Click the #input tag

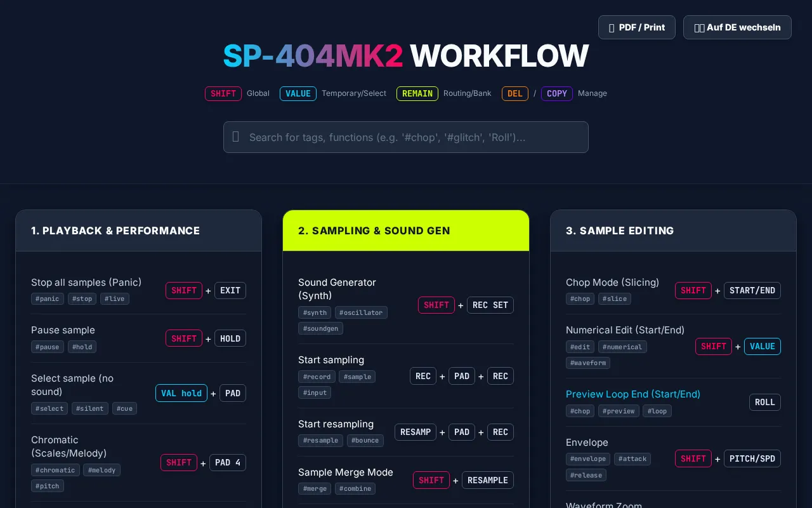coord(315,392)
